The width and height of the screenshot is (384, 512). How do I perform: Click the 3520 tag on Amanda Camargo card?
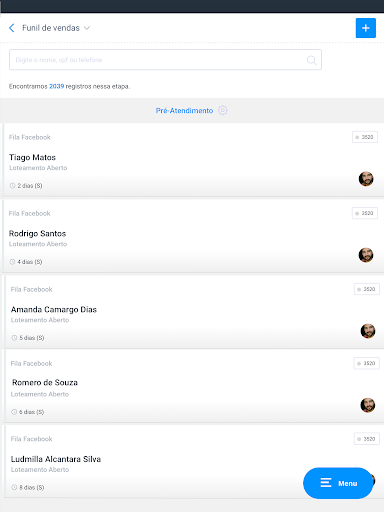[x=367, y=289]
